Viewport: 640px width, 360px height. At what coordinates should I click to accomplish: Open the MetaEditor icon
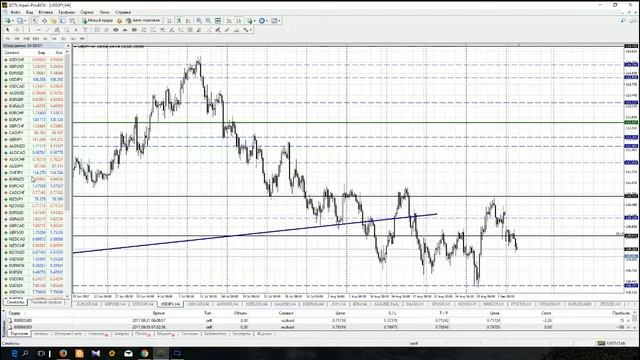pos(119,20)
